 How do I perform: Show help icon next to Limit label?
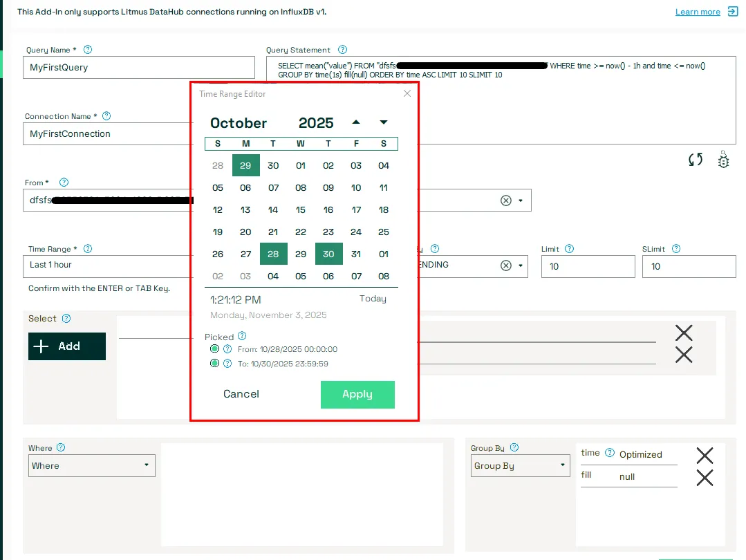569,248
